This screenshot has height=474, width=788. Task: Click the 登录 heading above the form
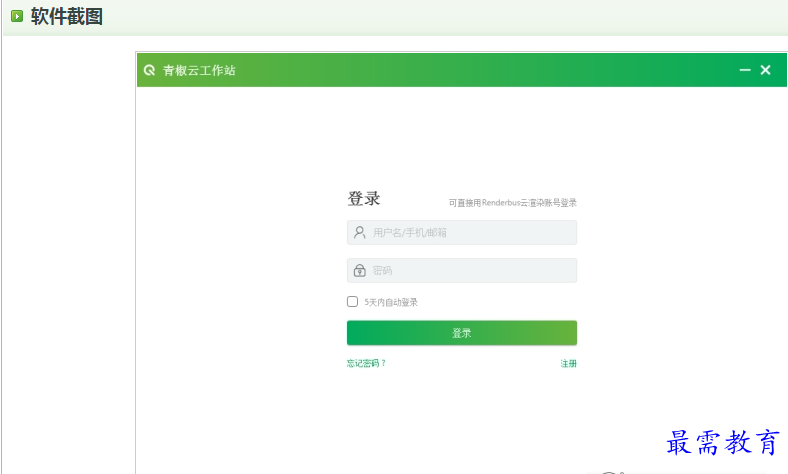[364, 199]
